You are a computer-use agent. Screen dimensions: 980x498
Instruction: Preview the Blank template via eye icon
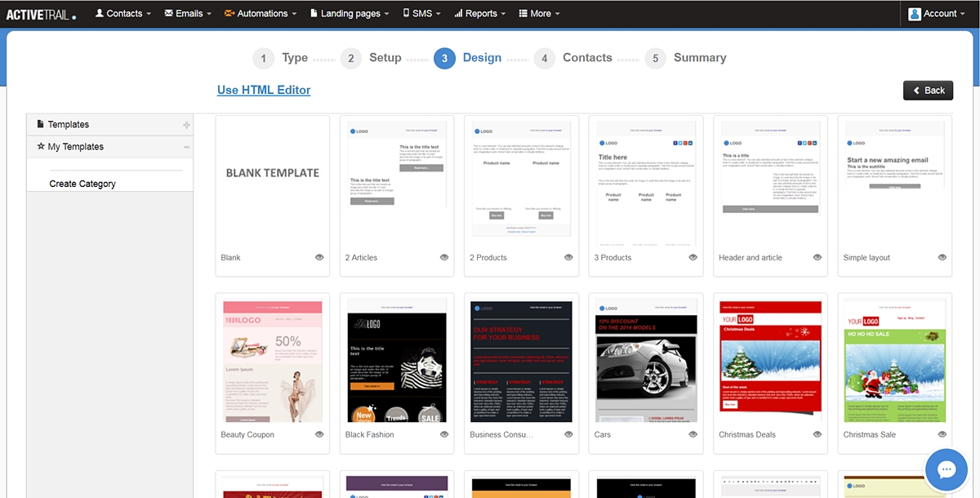tap(319, 257)
